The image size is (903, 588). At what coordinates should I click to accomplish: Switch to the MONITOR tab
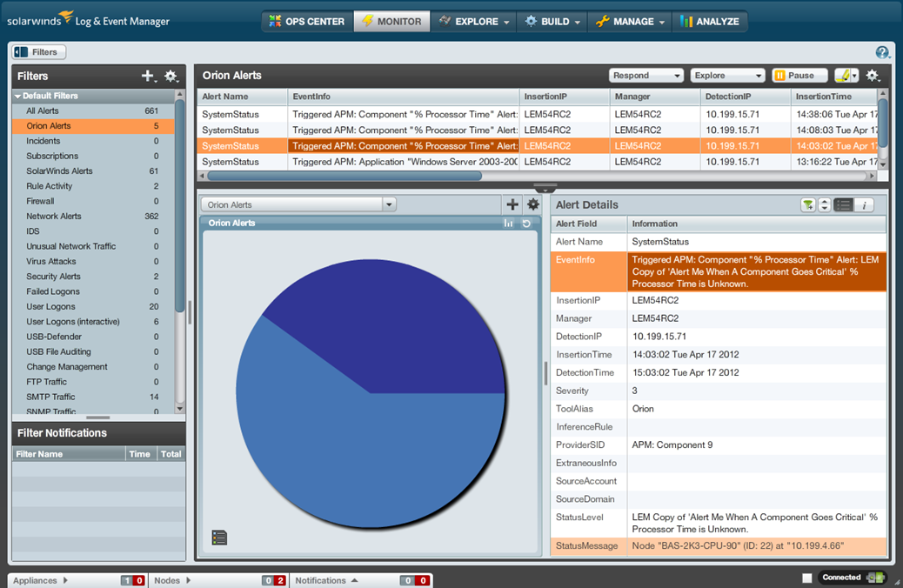click(x=391, y=21)
